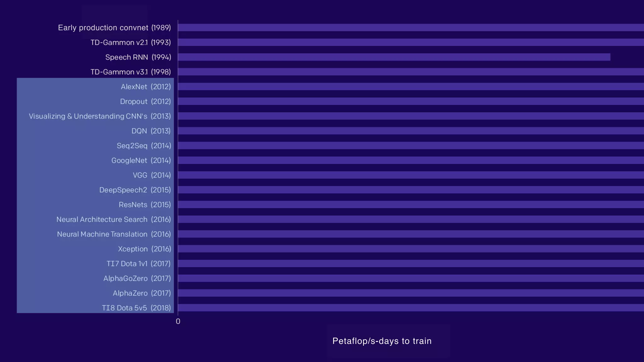Select the AlexNet data bar

(x=411, y=87)
